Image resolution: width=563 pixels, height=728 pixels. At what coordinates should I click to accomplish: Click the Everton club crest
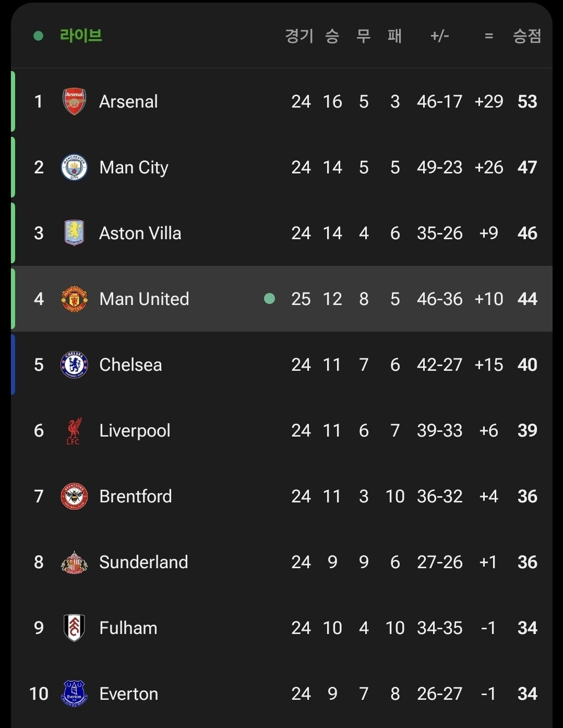[x=74, y=694]
